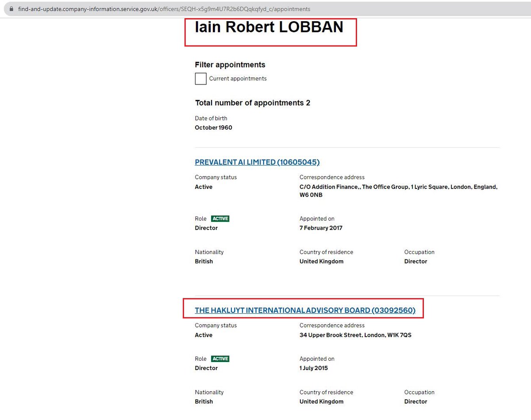Open PREVALENT AI LIMITED (10605045) link
The width and height of the screenshot is (531, 420).
[x=257, y=162]
